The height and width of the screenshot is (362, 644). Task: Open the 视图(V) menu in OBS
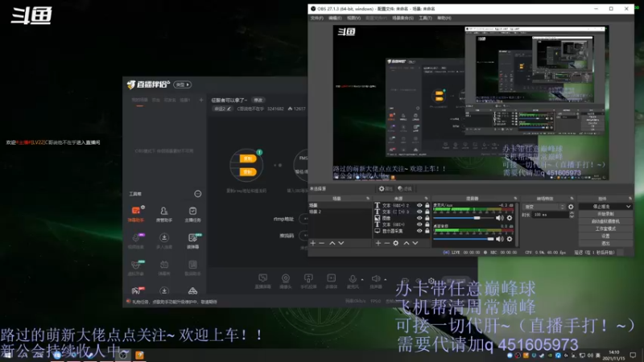353,18
